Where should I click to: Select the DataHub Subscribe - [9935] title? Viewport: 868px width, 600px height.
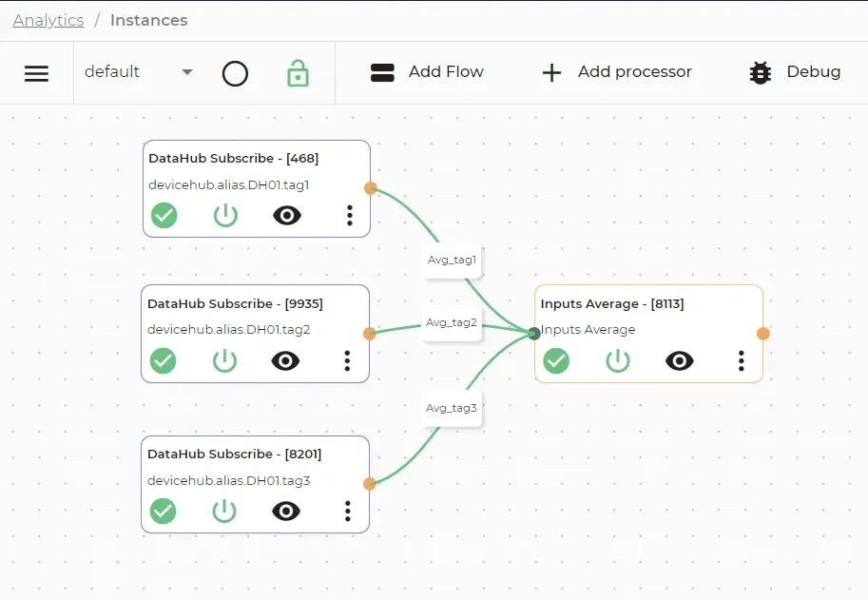click(235, 304)
